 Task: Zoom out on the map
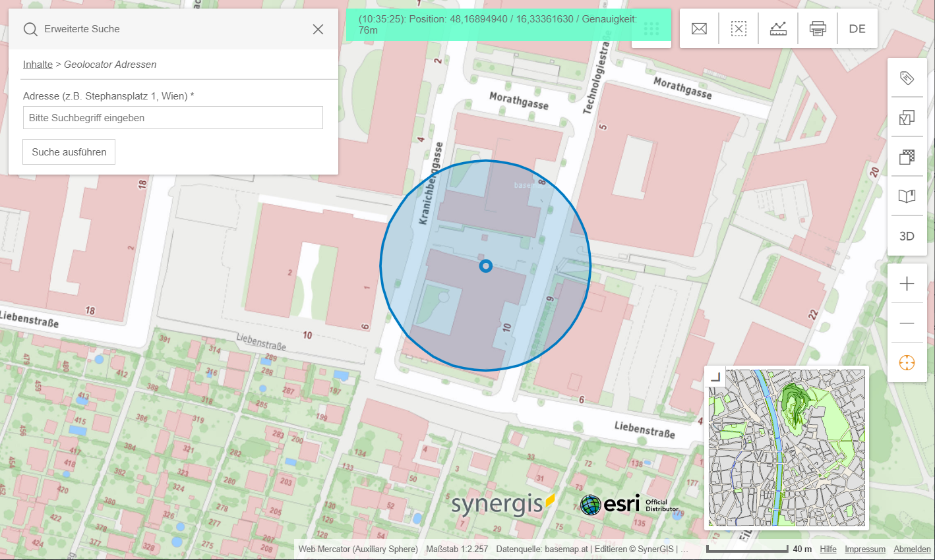(x=907, y=322)
